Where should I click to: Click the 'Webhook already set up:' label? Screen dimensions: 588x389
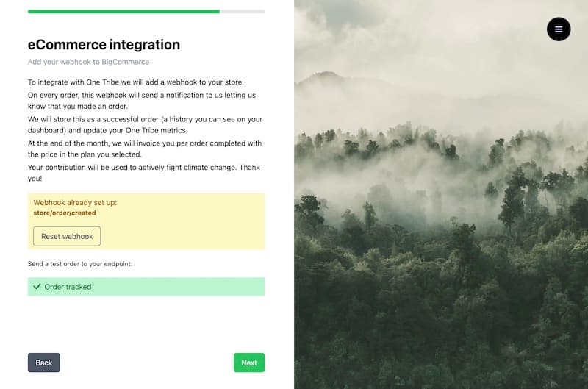[75, 202]
